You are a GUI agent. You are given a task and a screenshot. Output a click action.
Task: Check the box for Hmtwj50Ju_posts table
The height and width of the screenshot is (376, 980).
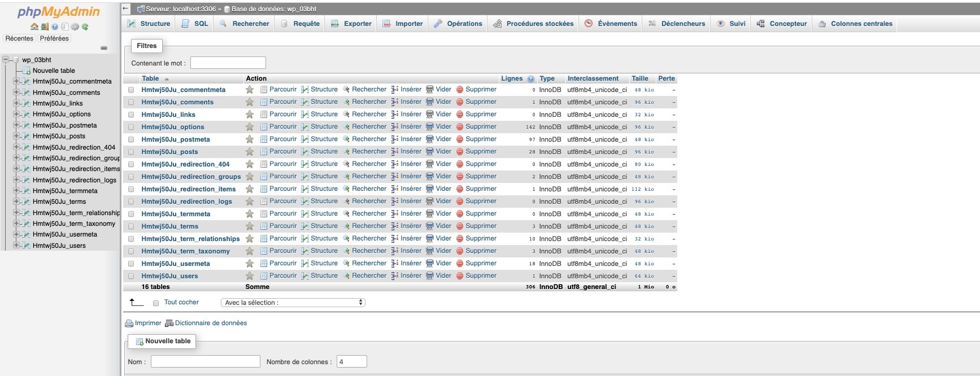pos(131,152)
